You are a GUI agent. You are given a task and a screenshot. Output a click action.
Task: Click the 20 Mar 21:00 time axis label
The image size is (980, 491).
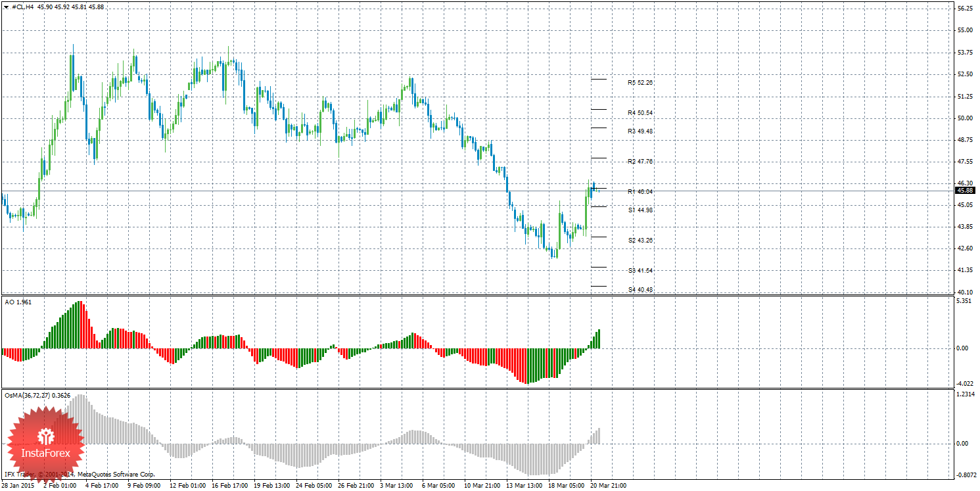pyautogui.click(x=608, y=486)
